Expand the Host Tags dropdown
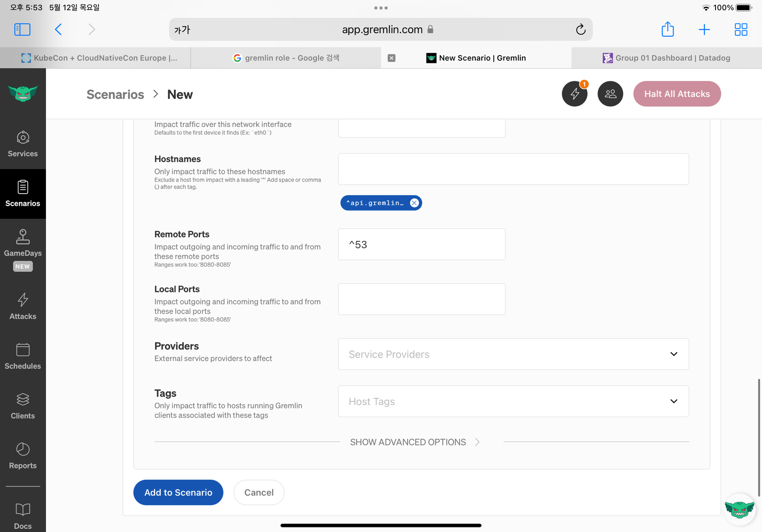Screen dimensions: 762x532 (x=514, y=401)
